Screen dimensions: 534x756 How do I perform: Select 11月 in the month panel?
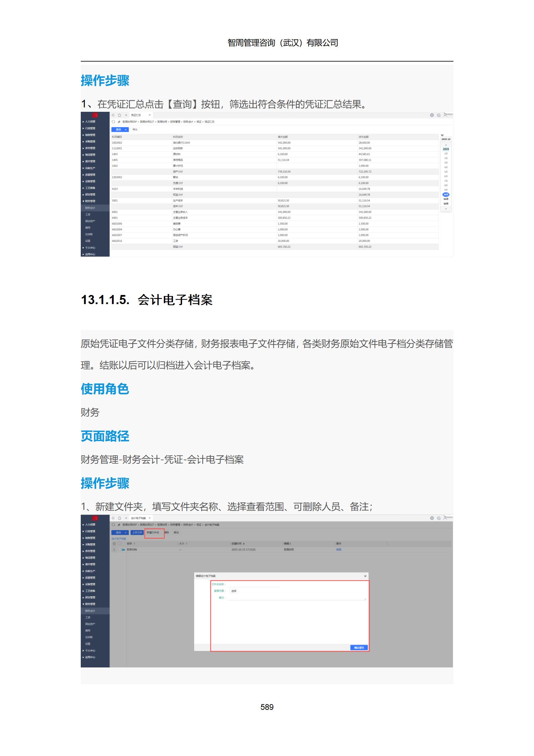tap(446, 199)
